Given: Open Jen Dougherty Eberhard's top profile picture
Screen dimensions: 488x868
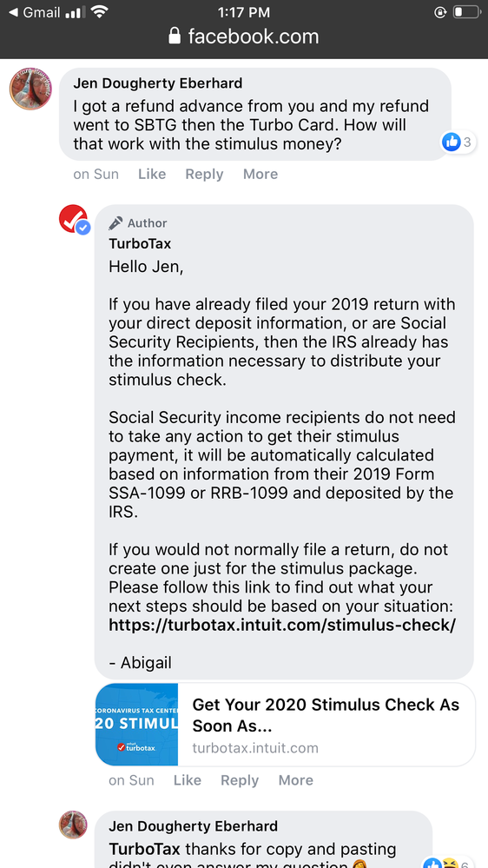Looking at the screenshot, I should tap(30, 89).
